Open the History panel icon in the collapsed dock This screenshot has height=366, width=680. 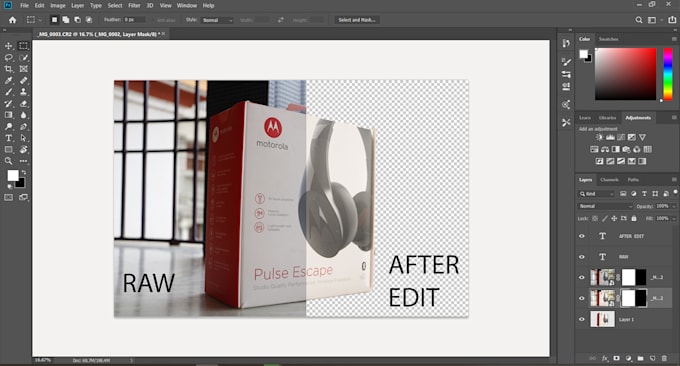click(x=566, y=43)
